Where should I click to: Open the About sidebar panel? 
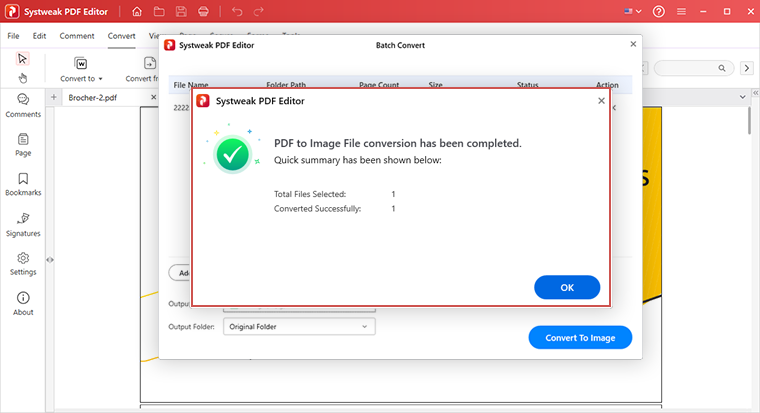tap(23, 304)
